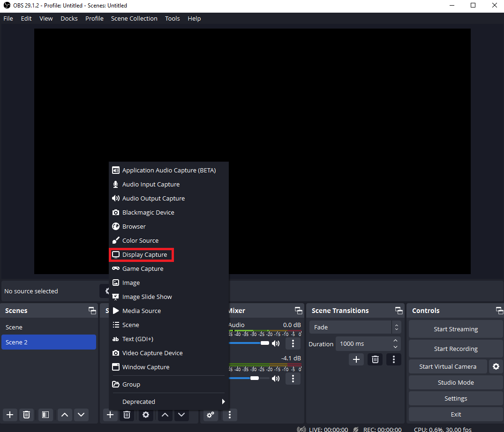The image size is (504, 432).
Task: Open scene filters icon in Scenes panel
Action: (45, 415)
